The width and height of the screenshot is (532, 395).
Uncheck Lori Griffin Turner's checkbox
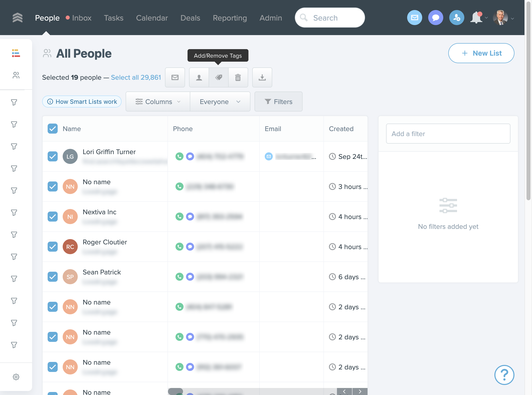click(53, 156)
